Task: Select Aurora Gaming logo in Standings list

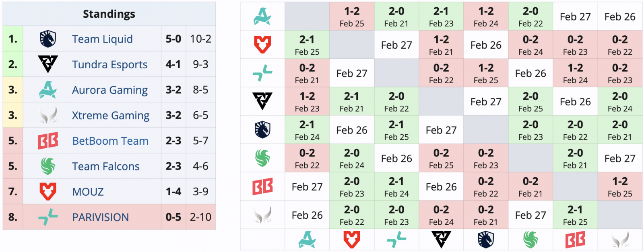Action: 48,90
